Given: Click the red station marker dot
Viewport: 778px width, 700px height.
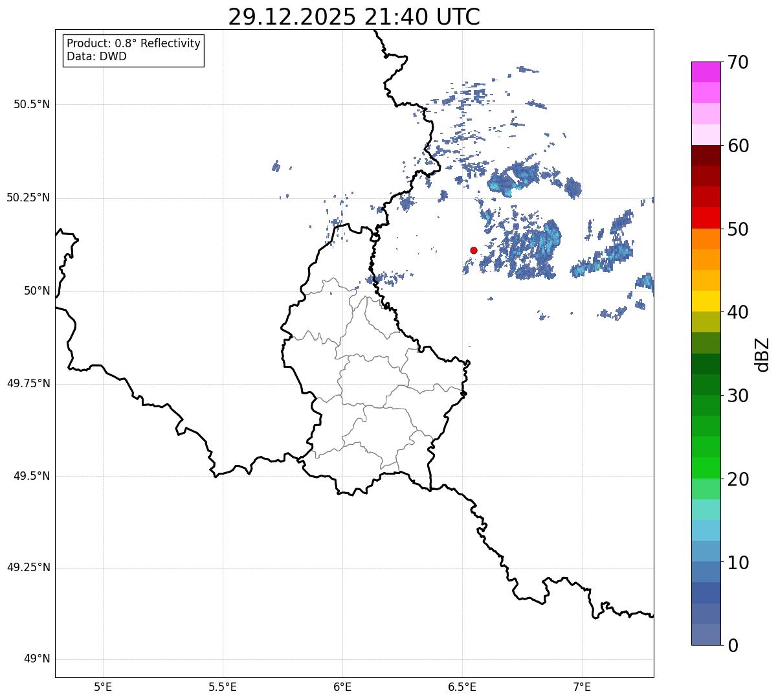Looking at the screenshot, I should tap(474, 250).
